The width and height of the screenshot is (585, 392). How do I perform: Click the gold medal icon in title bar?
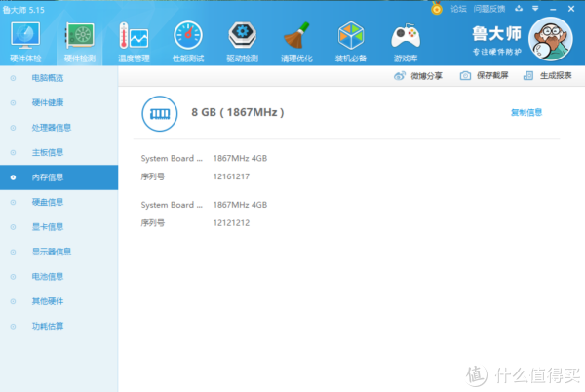pos(437,8)
